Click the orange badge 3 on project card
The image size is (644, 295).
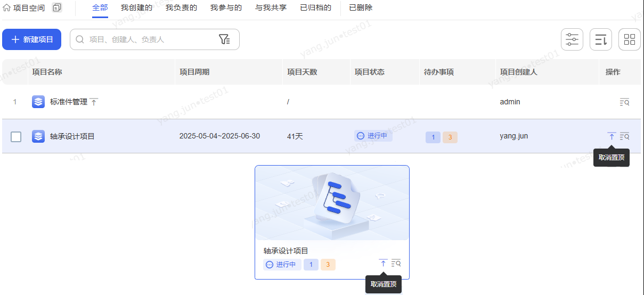coord(328,265)
